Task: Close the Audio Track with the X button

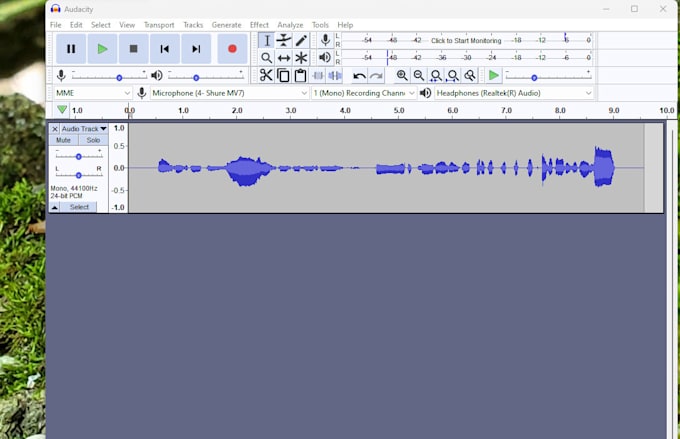Action: [x=55, y=129]
